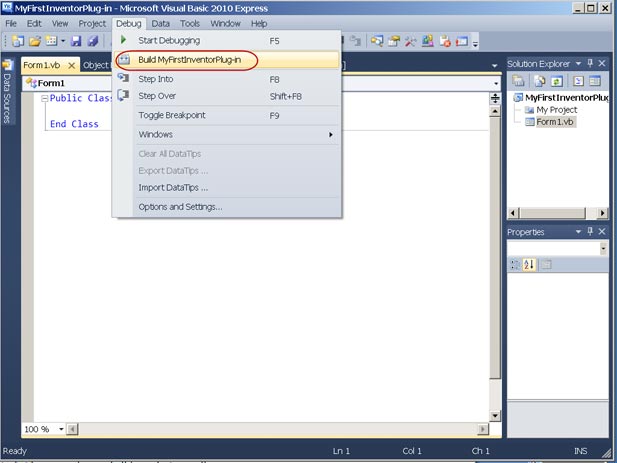Viewport: 617px width, 463px height.
Task: Click the Save disk icon in toolbar
Action: pyautogui.click(x=76, y=41)
